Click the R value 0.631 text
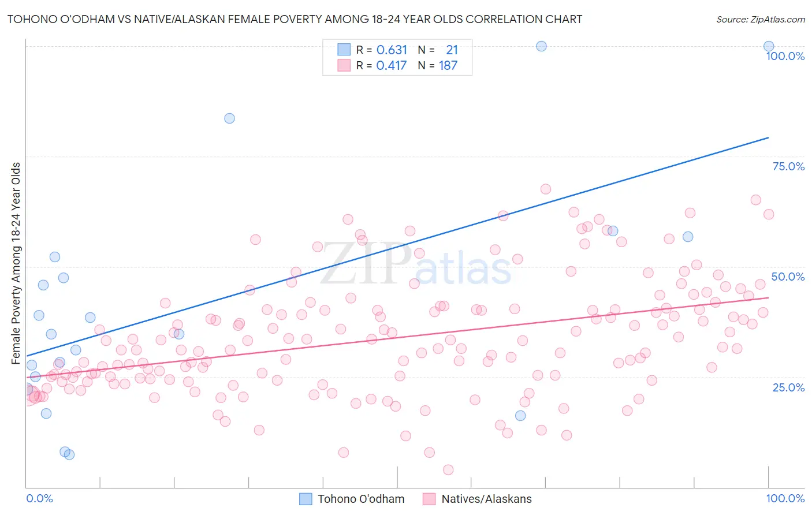 click(392, 50)
